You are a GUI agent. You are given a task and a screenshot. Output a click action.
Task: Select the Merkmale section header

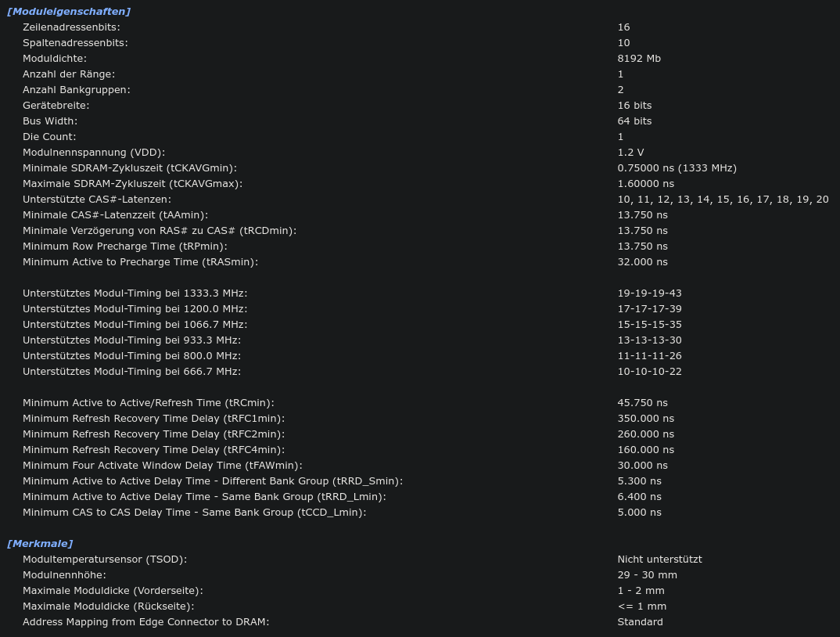[40, 544]
